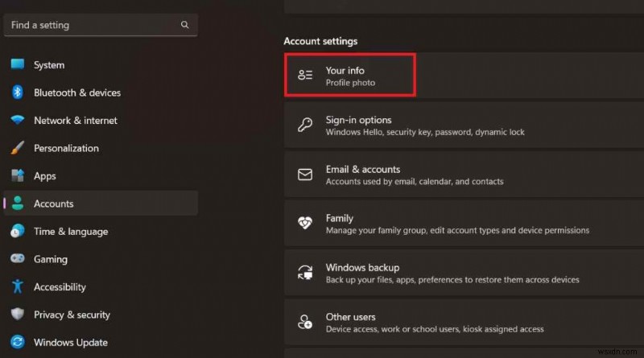Screen dimensions: 644x358
Task: Click the Accessibility figure icon
Action: tap(17, 286)
